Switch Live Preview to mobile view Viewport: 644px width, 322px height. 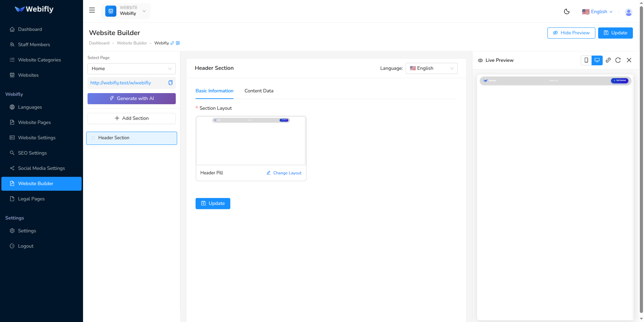point(587,60)
